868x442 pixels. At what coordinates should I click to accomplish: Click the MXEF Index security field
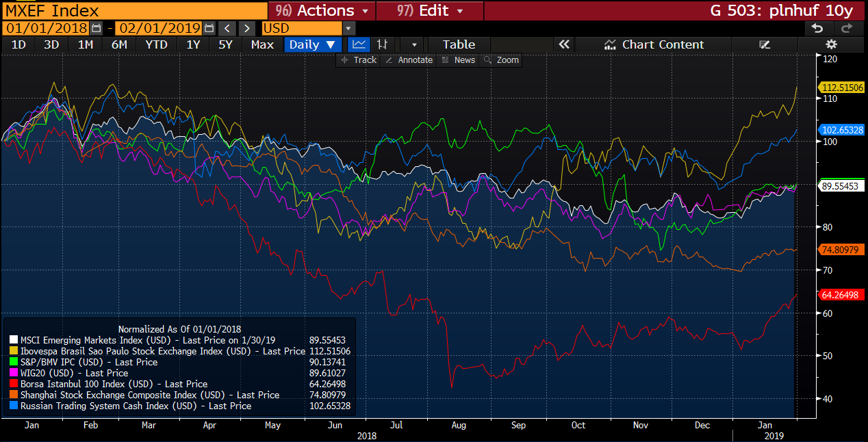(134, 11)
